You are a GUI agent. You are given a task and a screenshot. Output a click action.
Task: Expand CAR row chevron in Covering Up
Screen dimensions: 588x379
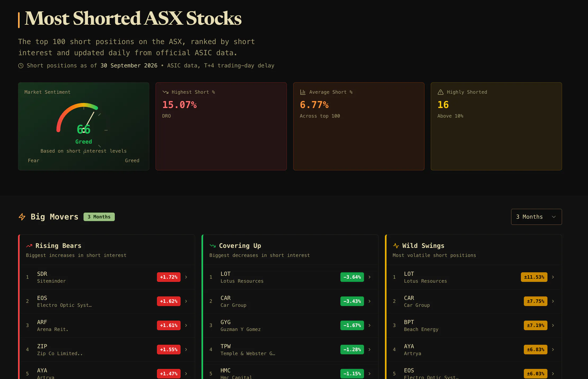pyautogui.click(x=370, y=301)
